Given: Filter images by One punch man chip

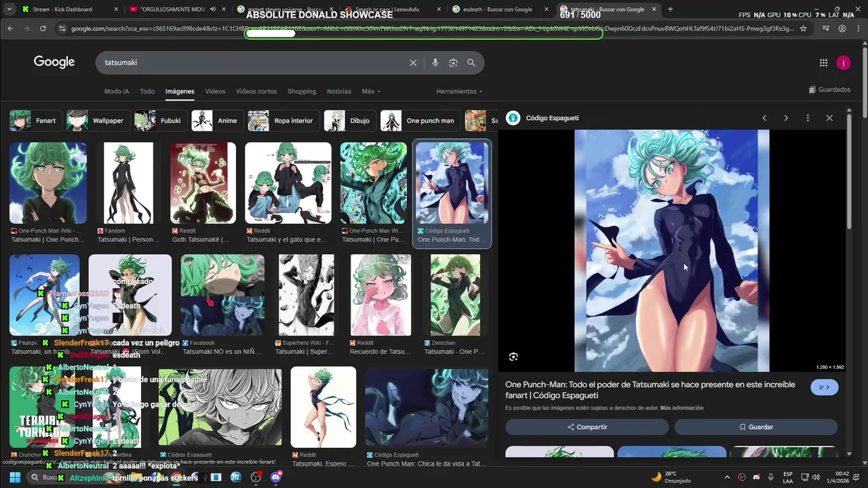Looking at the screenshot, I should point(420,121).
